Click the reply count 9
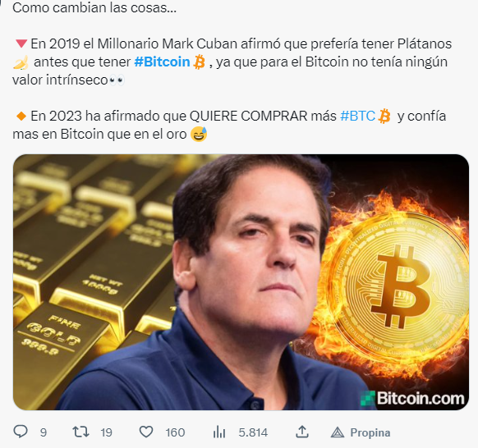Screen dimensions: 478x448 [44, 432]
